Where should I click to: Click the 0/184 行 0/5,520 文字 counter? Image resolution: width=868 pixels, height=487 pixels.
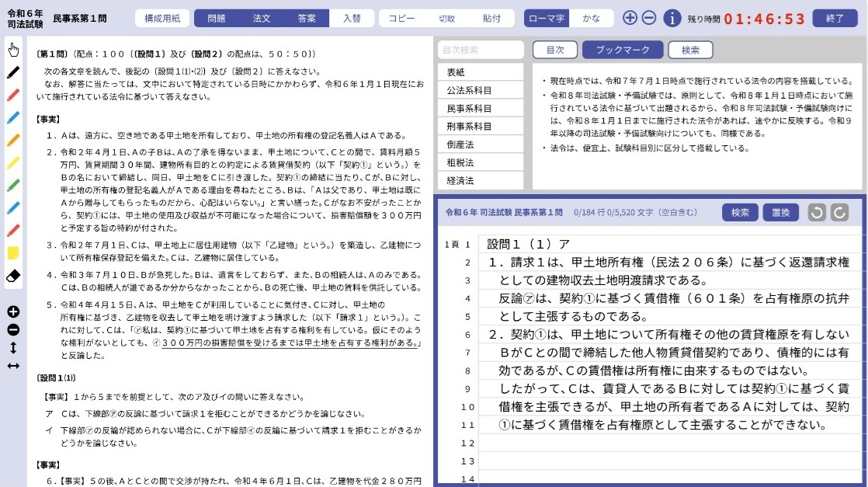[636, 212]
